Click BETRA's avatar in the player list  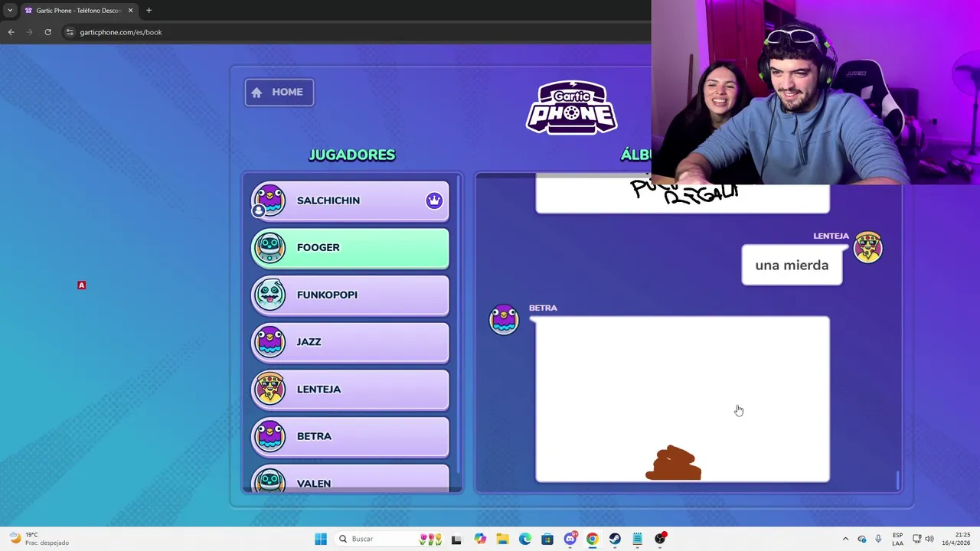pos(269,436)
